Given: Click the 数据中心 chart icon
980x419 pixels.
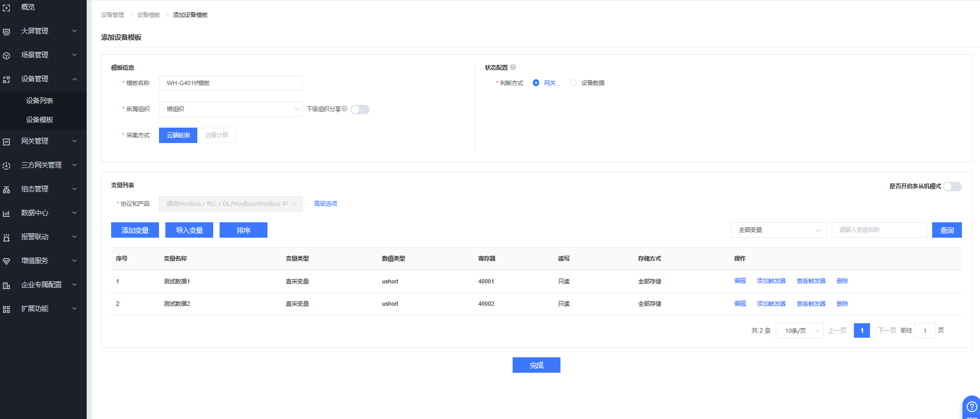Looking at the screenshot, I should [x=6, y=213].
